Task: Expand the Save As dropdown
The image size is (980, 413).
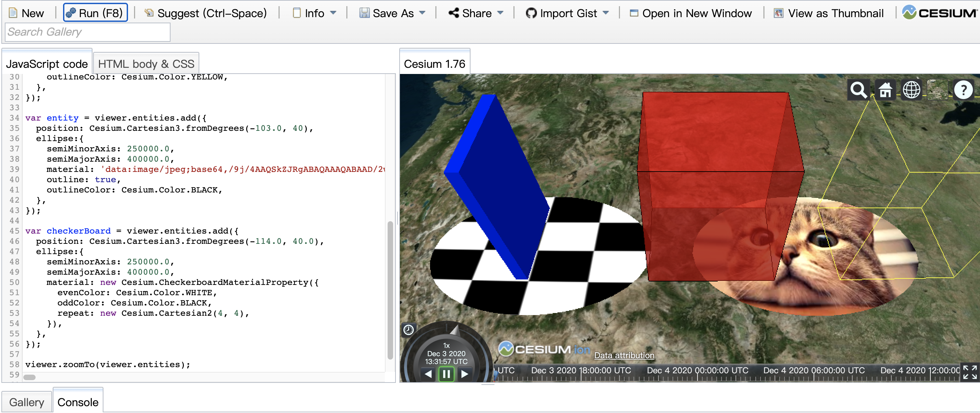Action: click(392, 13)
